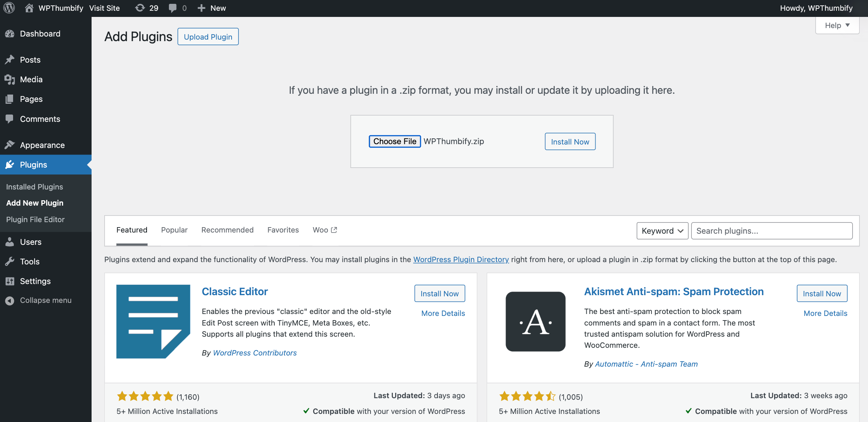Screen dimensions: 868x422
Task: Click the WordPress logo icon
Action: [9, 8]
